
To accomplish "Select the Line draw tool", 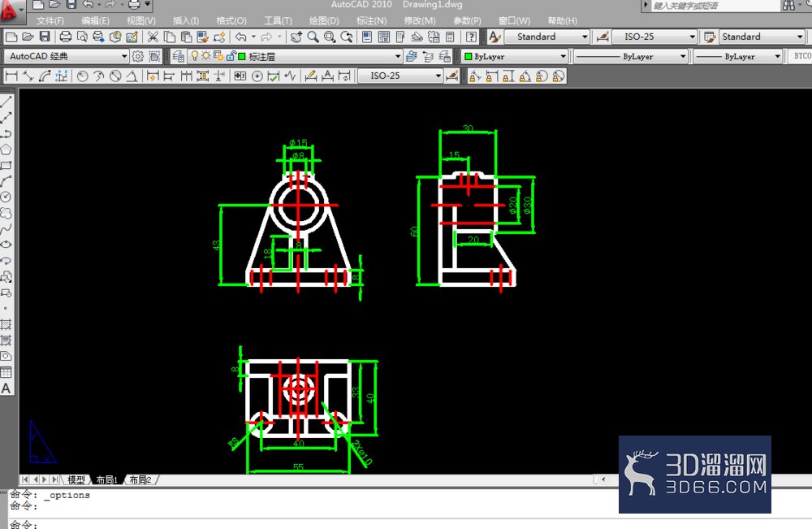I will 6,102.
